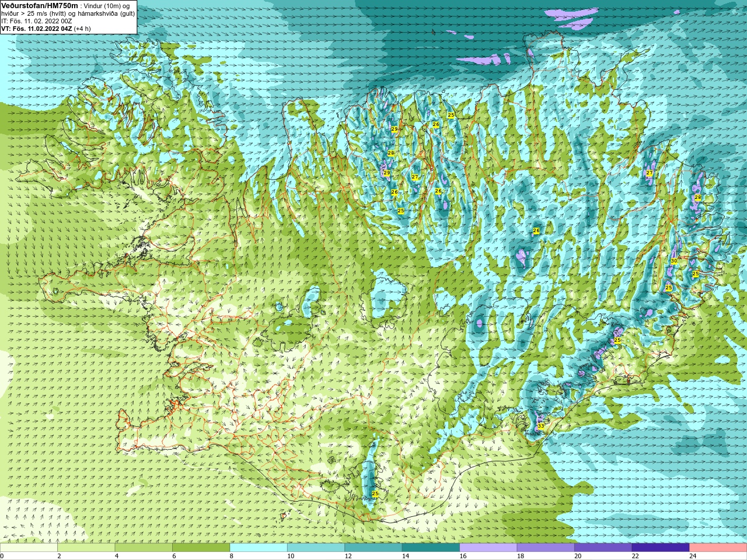Viewport: 747px width, 560px height.
Task: Click the "Vindur (10m) og" header text
Action: (107, 5)
